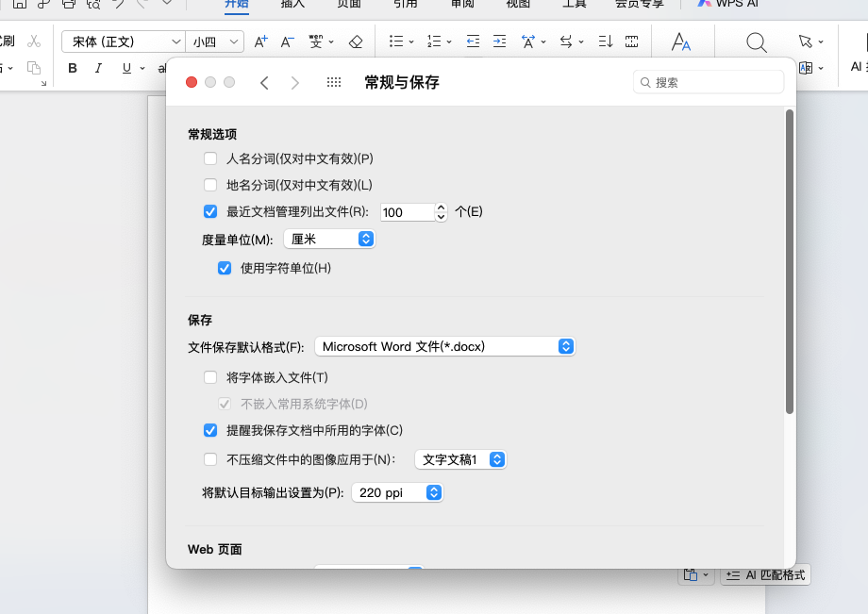Click the translate icon at ribbon's right
Screen dimensions: 868x614
tap(806, 68)
